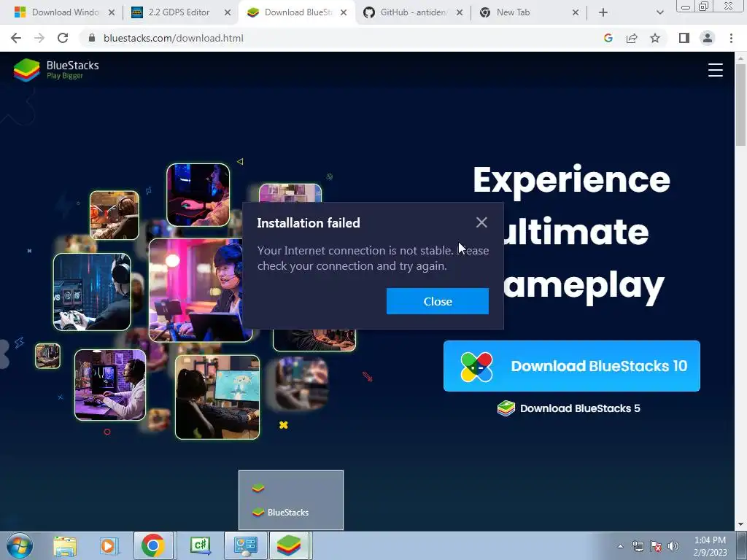Click BlueStacks icon in taskbar
Image resolution: width=747 pixels, height=560 pixels.
point(289,545)
